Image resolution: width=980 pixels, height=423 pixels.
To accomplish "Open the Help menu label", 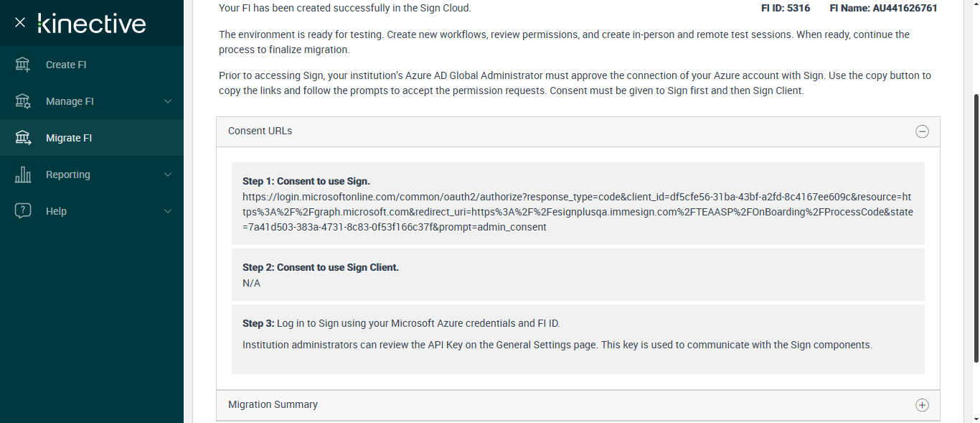I will coord(56,211).
